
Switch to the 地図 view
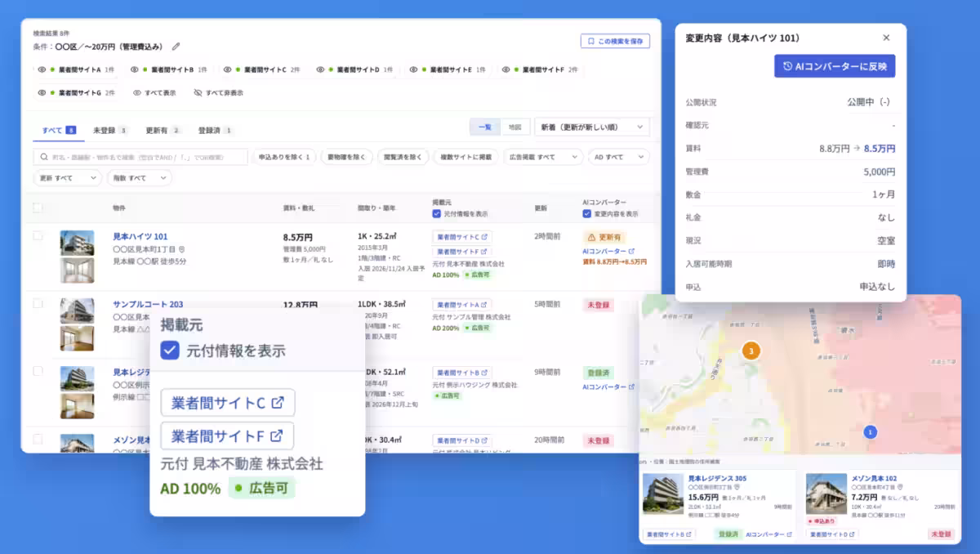(514, 127)
